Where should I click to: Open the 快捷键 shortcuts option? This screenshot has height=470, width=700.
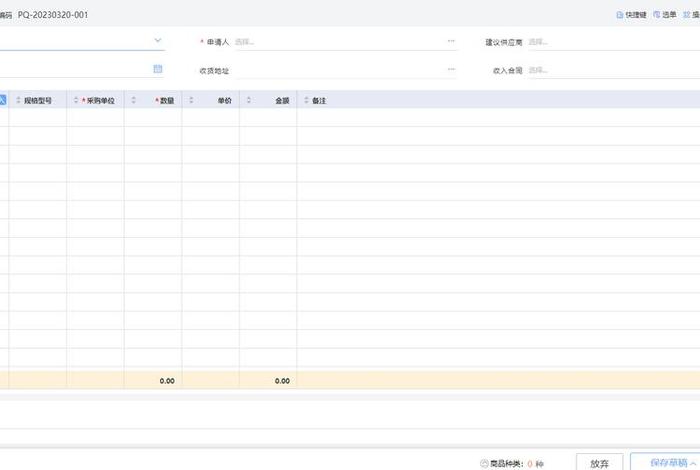pos(631,15)
